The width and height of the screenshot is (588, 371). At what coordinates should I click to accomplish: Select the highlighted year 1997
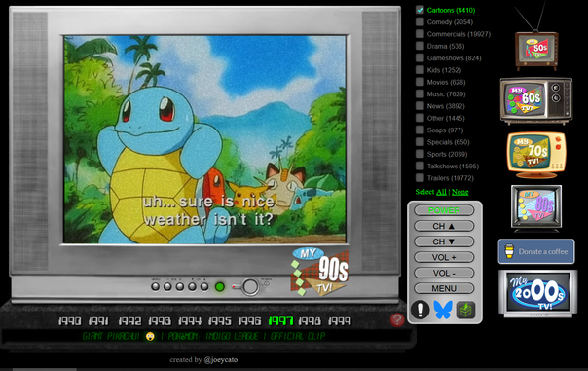point(281,321)
